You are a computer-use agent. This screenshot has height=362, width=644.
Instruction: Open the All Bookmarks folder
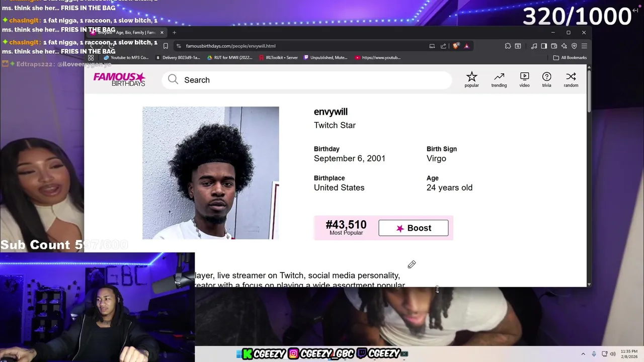[570, 57]
